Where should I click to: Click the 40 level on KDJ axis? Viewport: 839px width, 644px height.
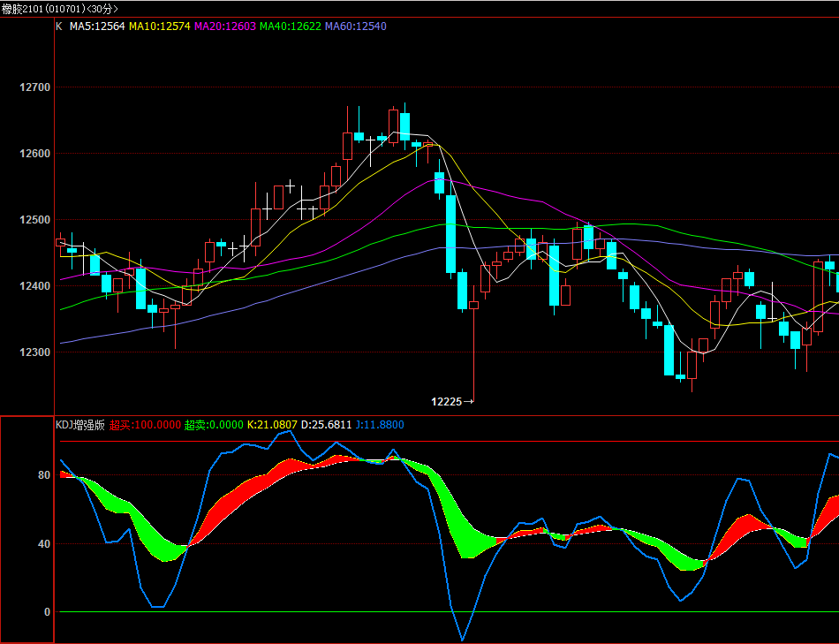[x=44, y=544]
